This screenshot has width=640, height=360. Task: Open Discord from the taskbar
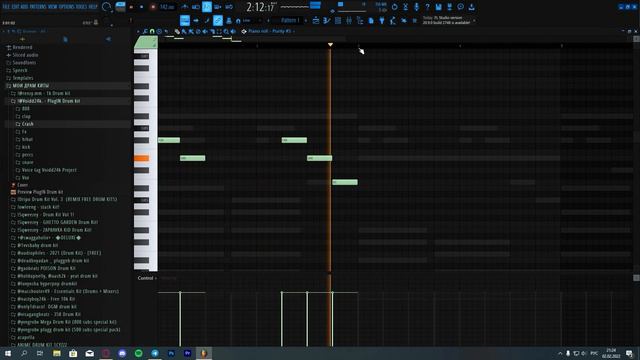tap(122, 353)
